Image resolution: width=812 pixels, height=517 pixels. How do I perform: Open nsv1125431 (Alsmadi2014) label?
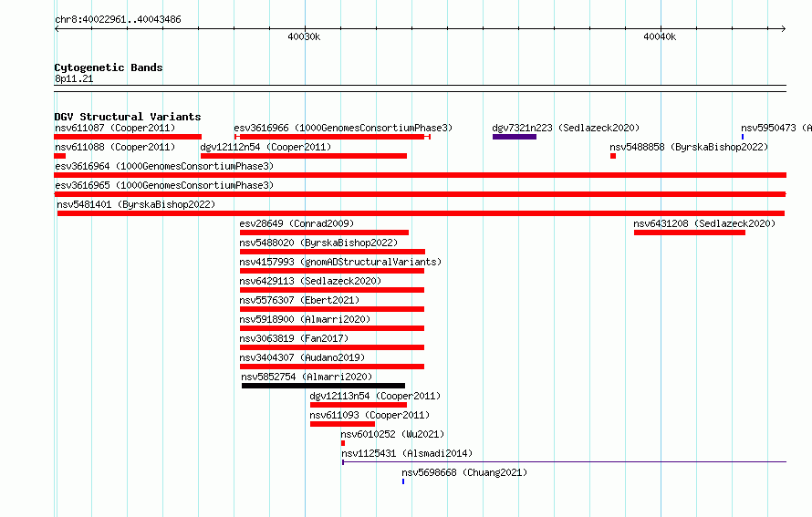[407, 453]
